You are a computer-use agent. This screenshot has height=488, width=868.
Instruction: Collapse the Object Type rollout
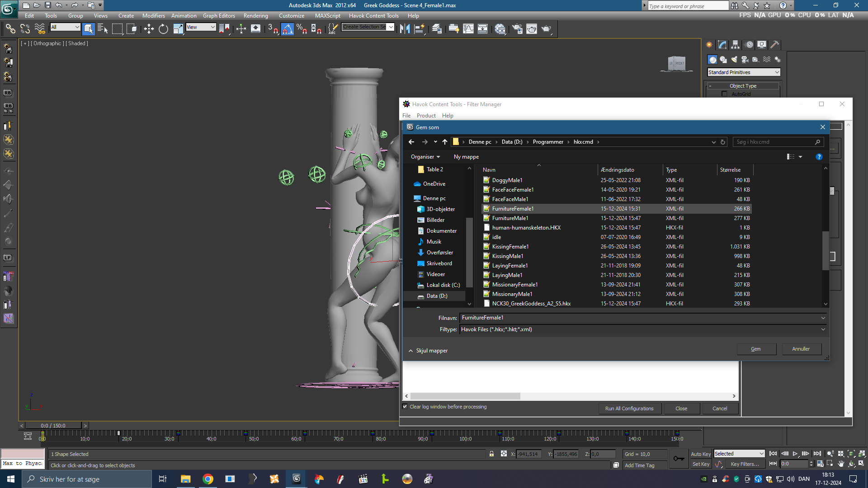pyautogui.click(x=743, y=86)
